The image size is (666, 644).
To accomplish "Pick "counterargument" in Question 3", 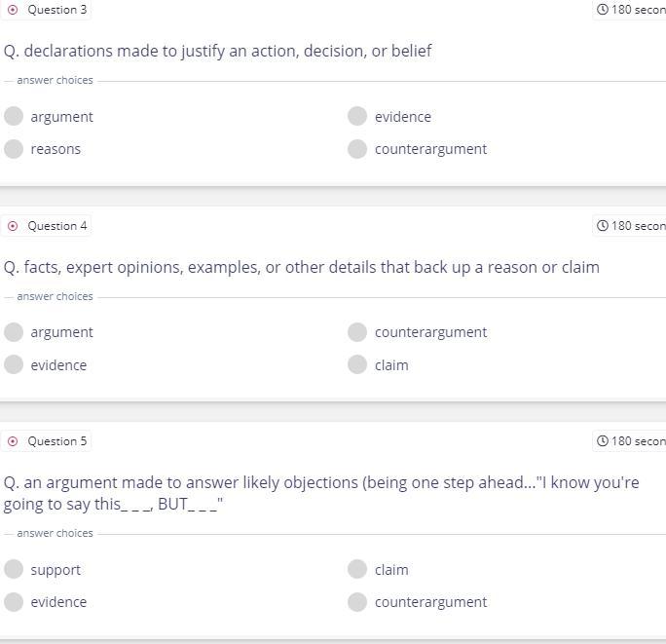I will [x=357, y=149].
